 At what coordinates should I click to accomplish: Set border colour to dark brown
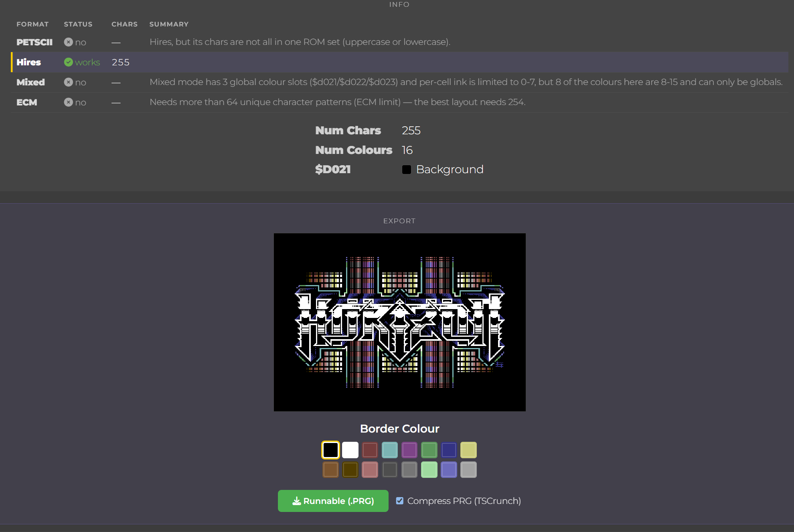[x=350, y=469]
